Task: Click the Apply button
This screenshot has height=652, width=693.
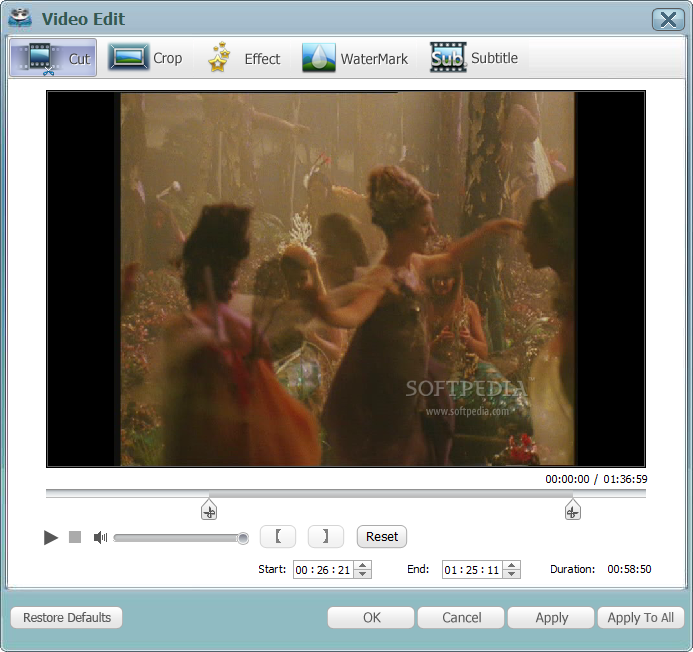Action: pyautogui.click(x=551, y=618)
